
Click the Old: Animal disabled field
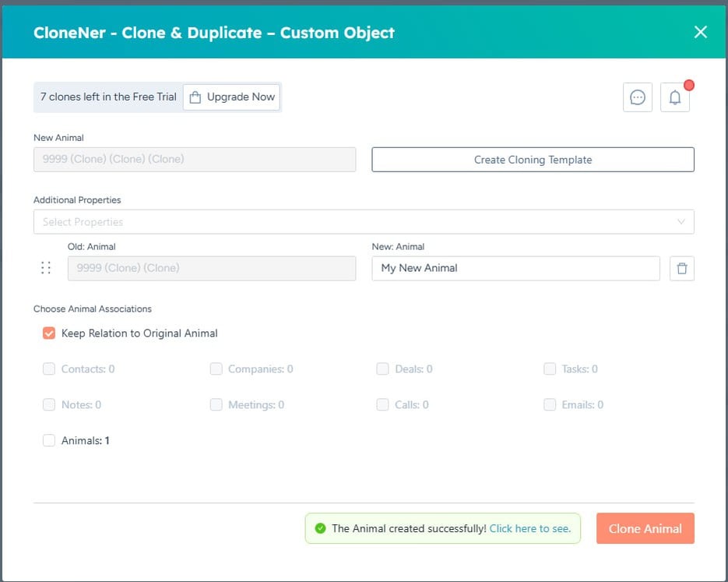tap(212, 269)
